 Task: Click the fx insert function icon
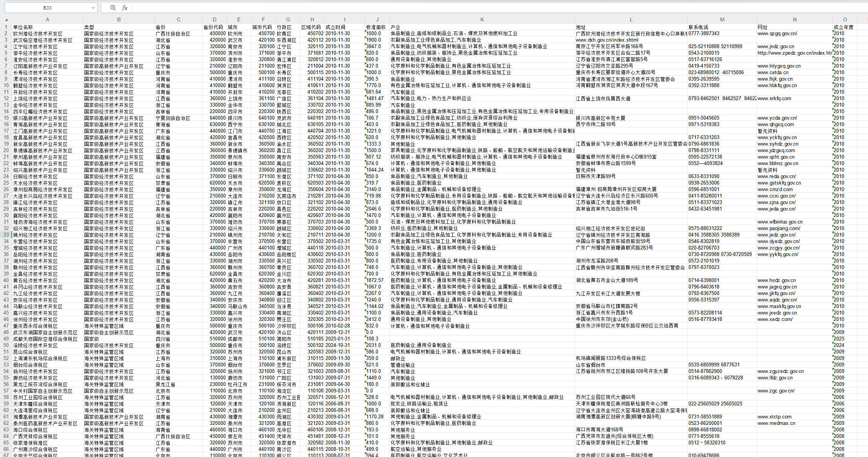[x=124, y=8]
